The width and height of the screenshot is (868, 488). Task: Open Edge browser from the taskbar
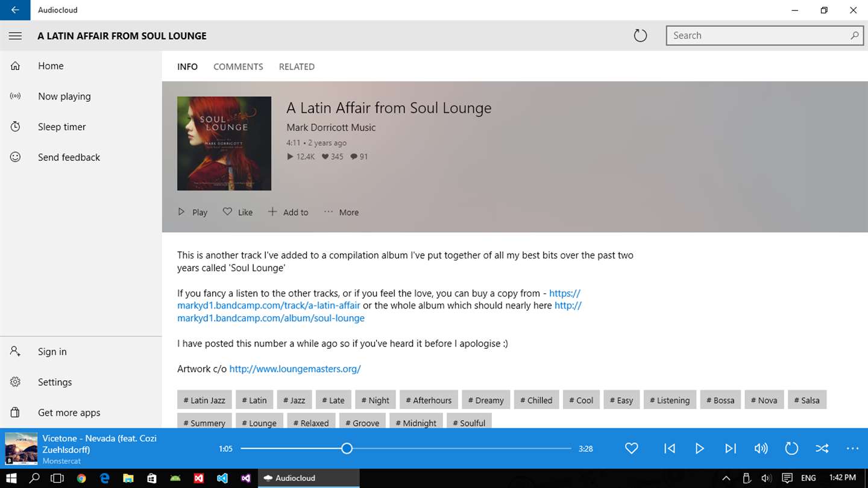[105, 478]
